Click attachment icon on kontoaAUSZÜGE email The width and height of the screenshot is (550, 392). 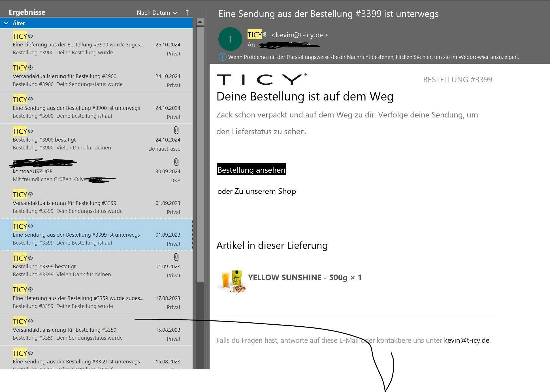coord(176,162)
